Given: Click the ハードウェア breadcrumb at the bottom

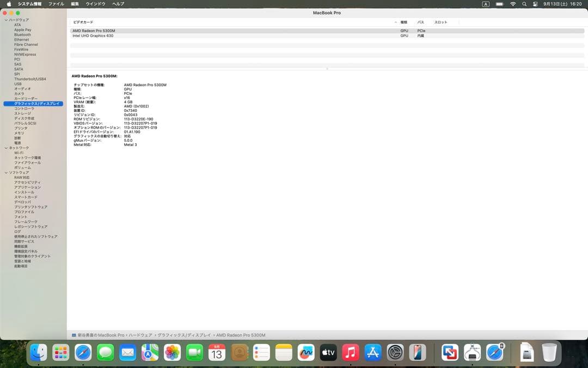Looking at the screenshot, I should point(136,335).
